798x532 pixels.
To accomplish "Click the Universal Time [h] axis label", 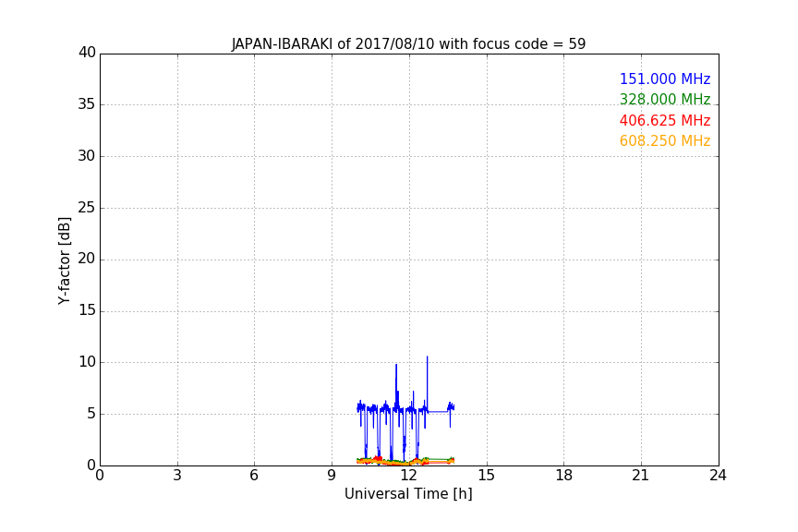I will point(408,493).
